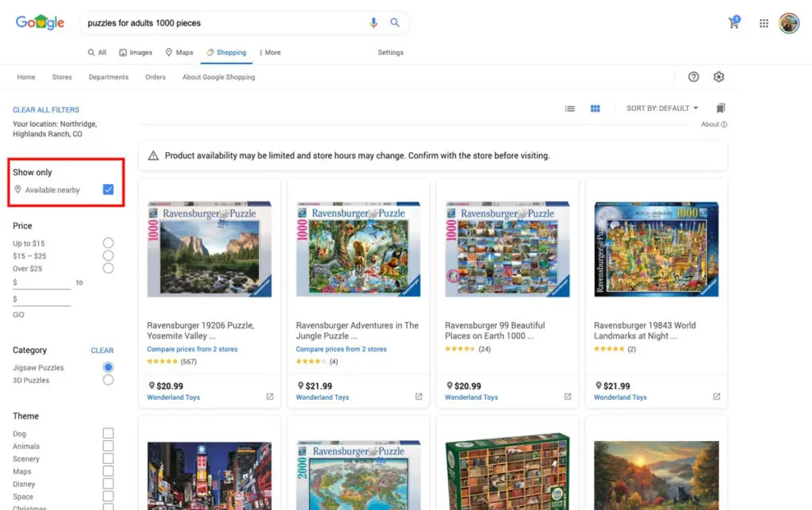Check the Animals theme checkbox

(108, 446)
